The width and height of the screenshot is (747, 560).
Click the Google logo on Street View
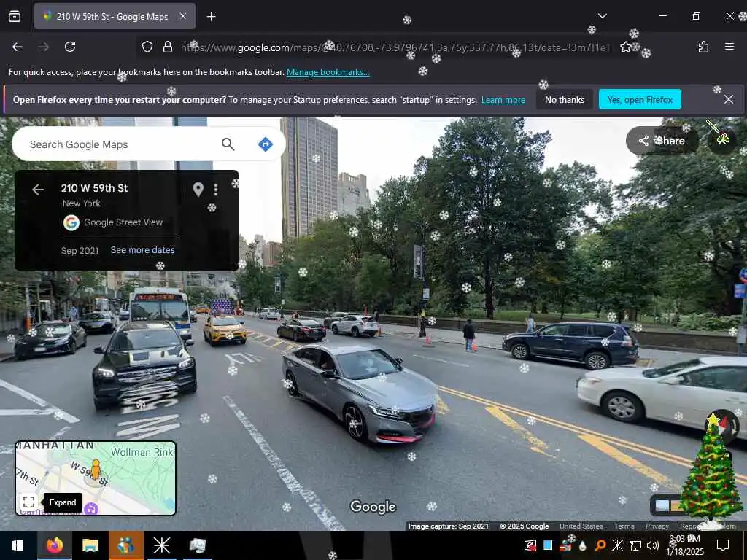(373, 507)
